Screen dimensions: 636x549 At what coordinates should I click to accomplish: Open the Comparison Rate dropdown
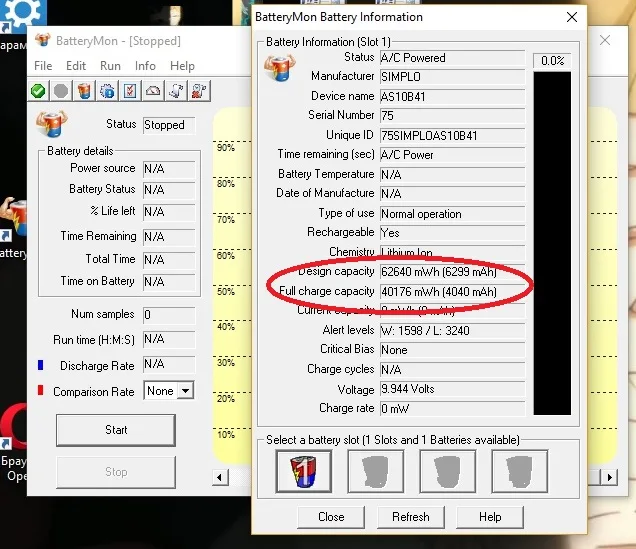tap(185, 391)
